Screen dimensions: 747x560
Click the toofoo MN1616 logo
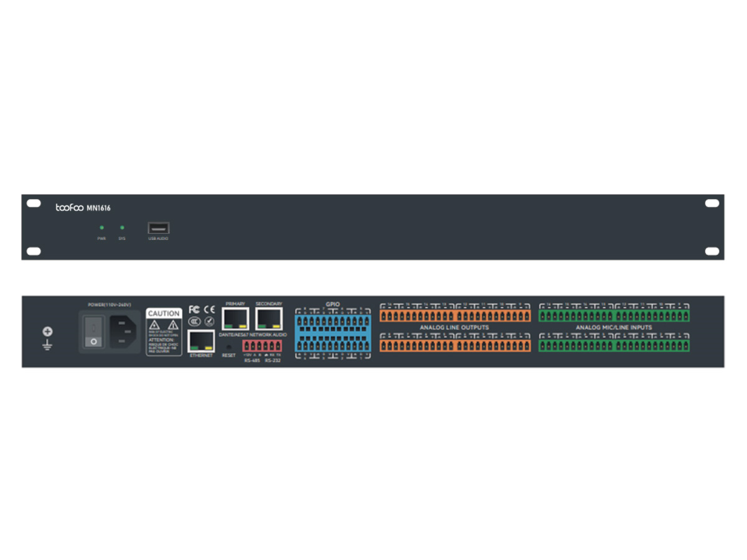click(83, 208)
